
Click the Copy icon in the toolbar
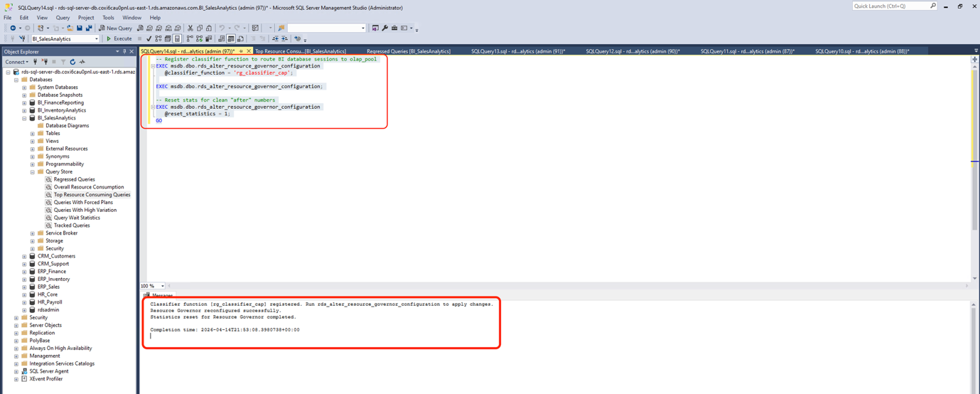click(200, 28)
